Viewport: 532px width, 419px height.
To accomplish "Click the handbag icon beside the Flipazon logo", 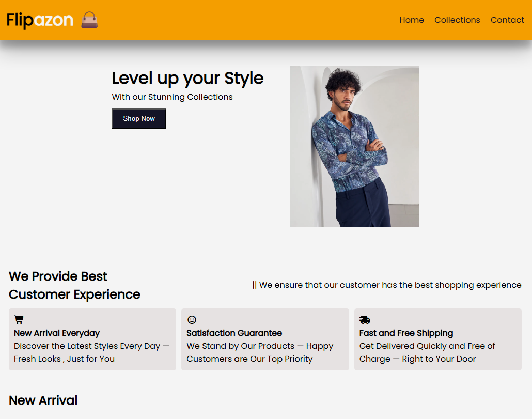I will pos(89,20).
